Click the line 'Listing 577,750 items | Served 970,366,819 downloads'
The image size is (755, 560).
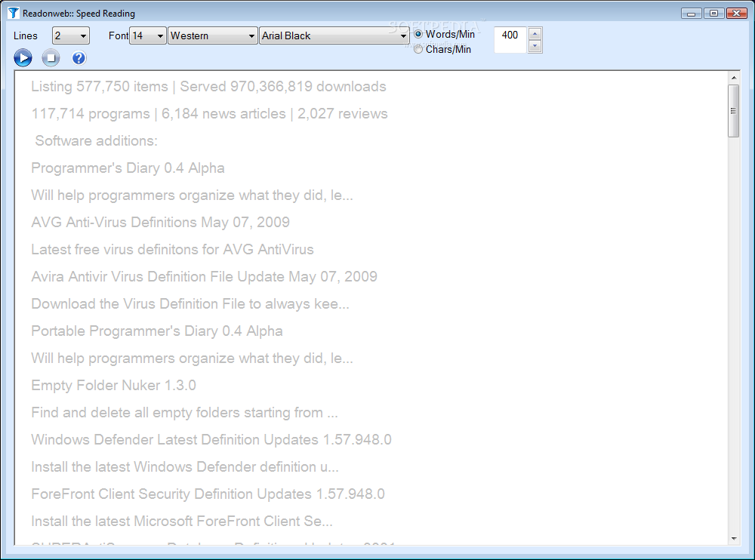point(208,87)
